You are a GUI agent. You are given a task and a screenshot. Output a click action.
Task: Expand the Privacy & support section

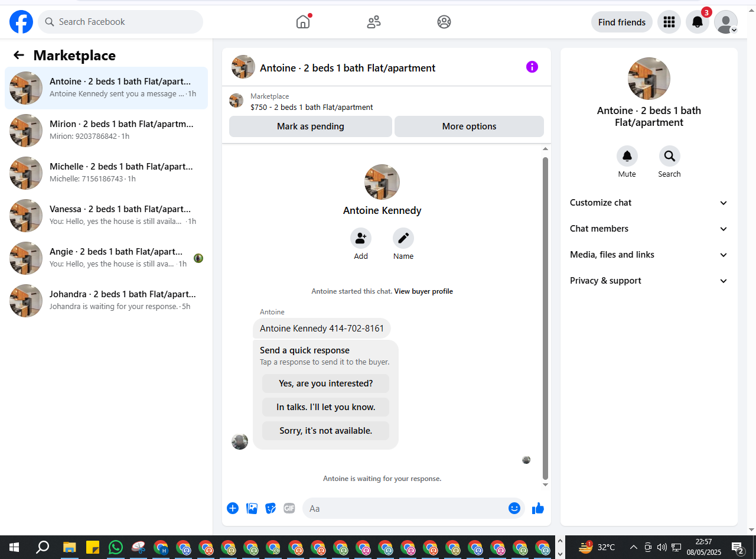[649, 281]
